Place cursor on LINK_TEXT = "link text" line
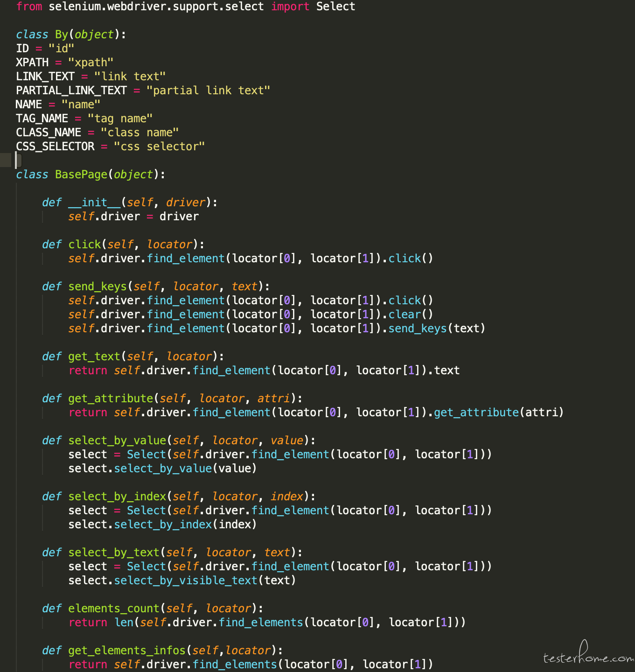The image size is (635, 672). [91, 77]
